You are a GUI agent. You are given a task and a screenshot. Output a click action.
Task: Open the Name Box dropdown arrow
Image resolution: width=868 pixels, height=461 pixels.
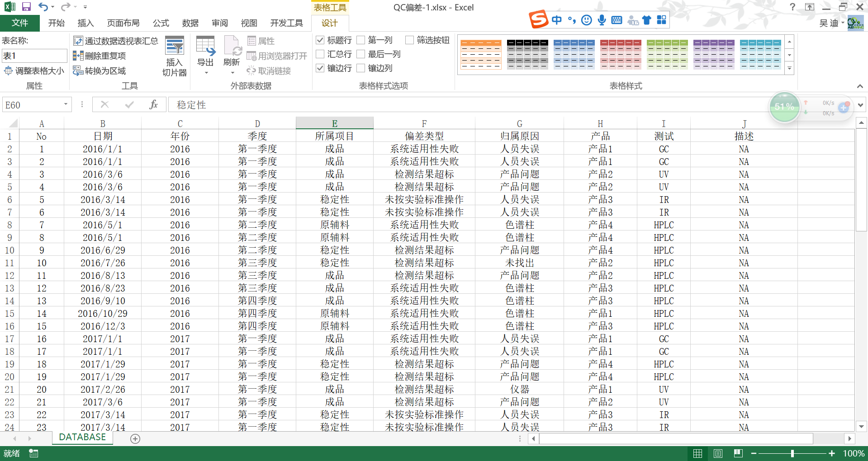[66, 104]
